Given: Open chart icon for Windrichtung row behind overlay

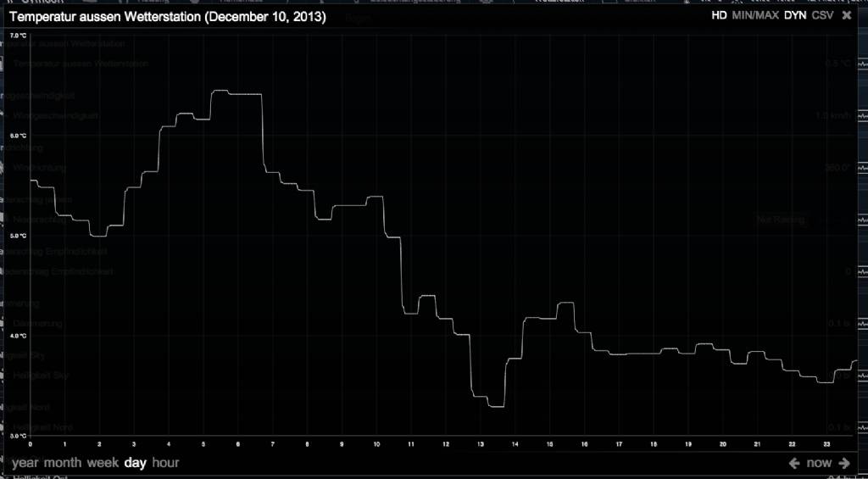Looking at the screenshot, I should click(864, 168).
